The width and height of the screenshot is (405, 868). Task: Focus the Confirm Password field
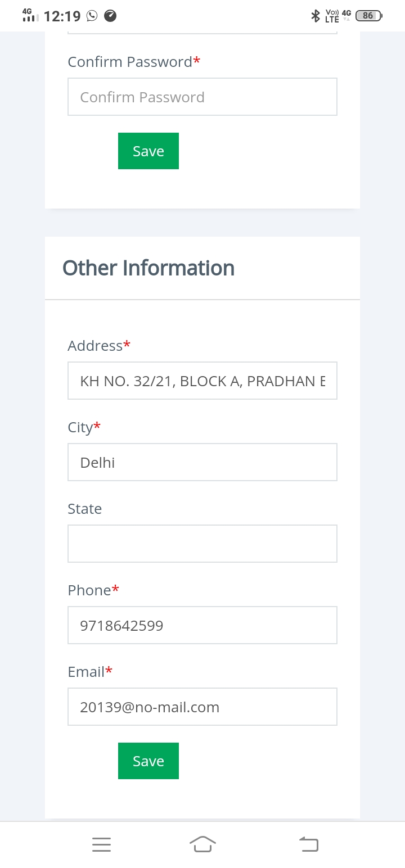click(202, 97)
